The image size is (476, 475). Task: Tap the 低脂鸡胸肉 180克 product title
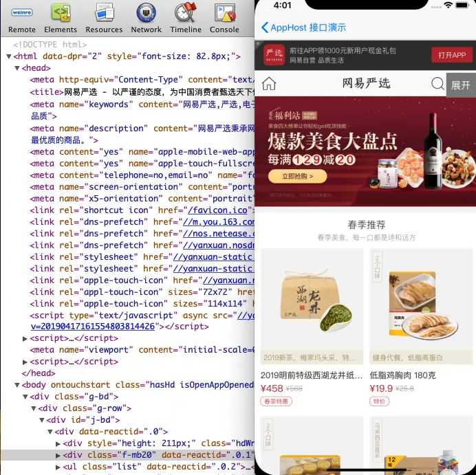pos(402,375)
